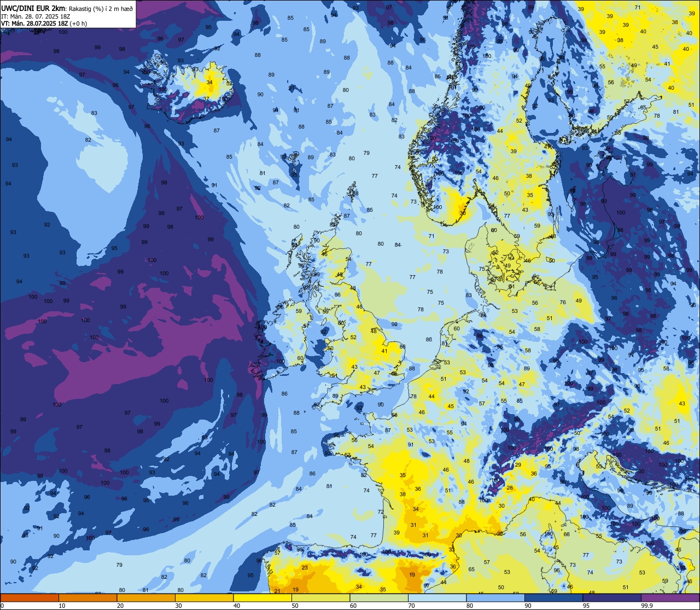Click the legend label "90" below color bar
This screenshot has width=700, height=610.
[x=528, y=606]
